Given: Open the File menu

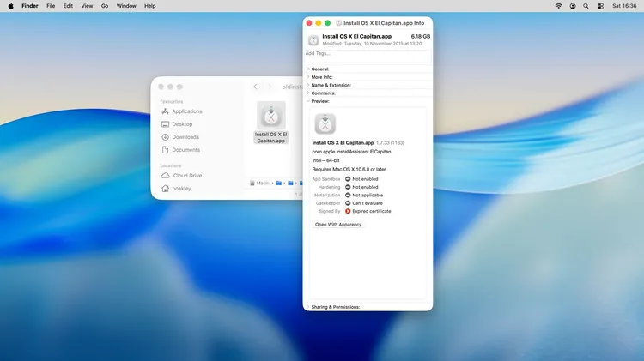Looking at the screenshot, I should [51, 6].
